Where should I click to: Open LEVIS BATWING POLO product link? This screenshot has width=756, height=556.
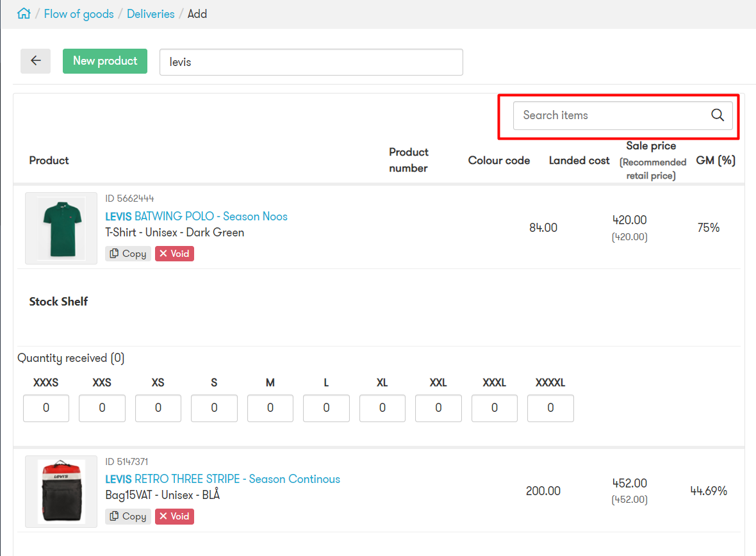click(x=196, y=217)
